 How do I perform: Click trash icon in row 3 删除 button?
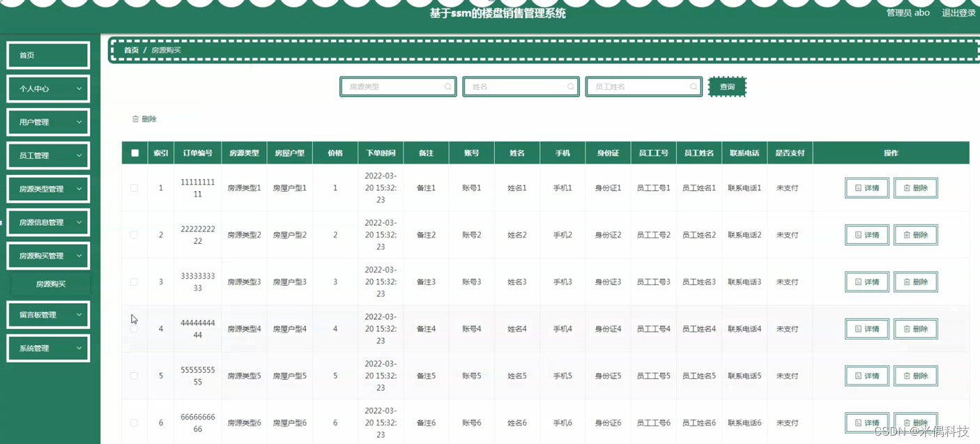(907, 282)
